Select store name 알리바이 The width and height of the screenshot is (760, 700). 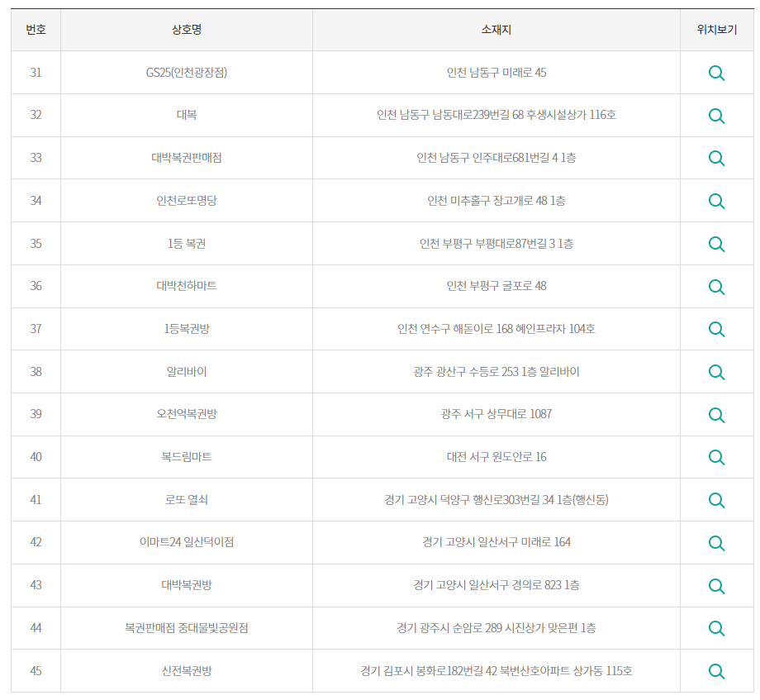point(187,371)
